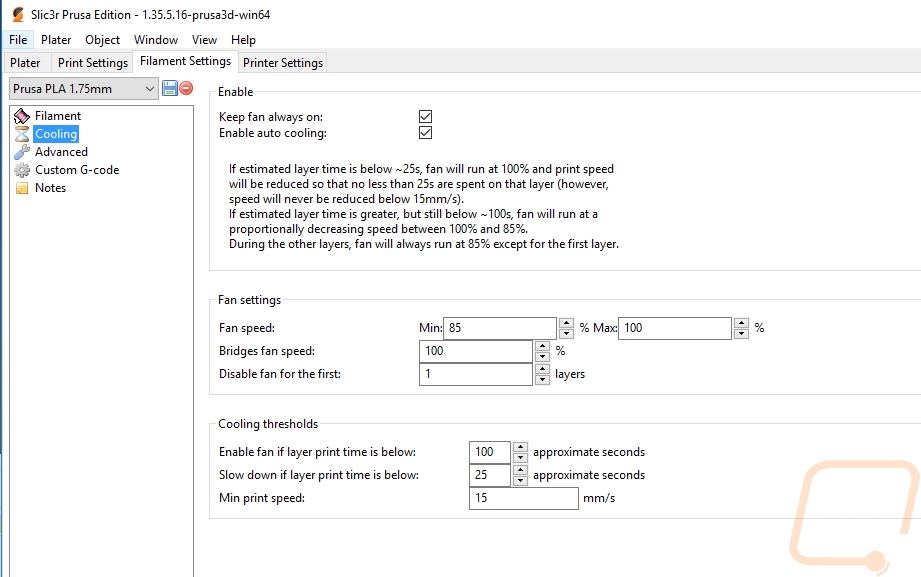Increase Disable fan layers count up arrow
This screenshot has width=921, height=577.
point(543,369)
